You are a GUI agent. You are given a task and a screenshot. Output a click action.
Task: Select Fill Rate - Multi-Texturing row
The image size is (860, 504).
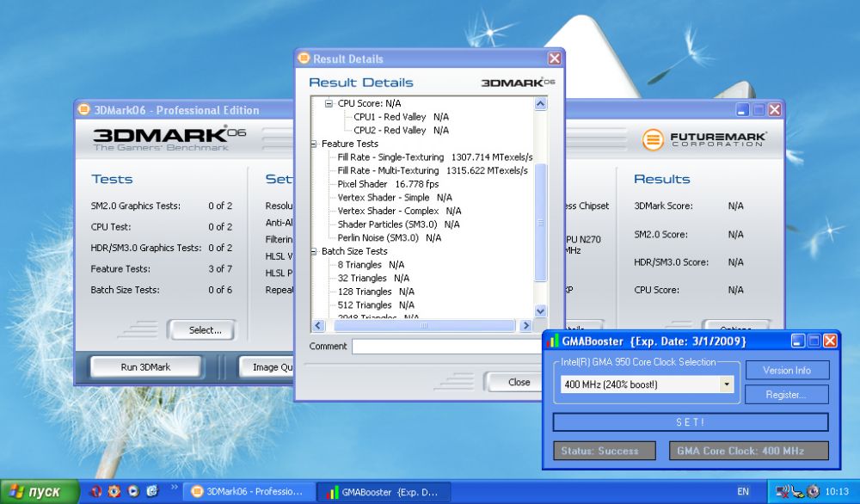click(433, 170)
